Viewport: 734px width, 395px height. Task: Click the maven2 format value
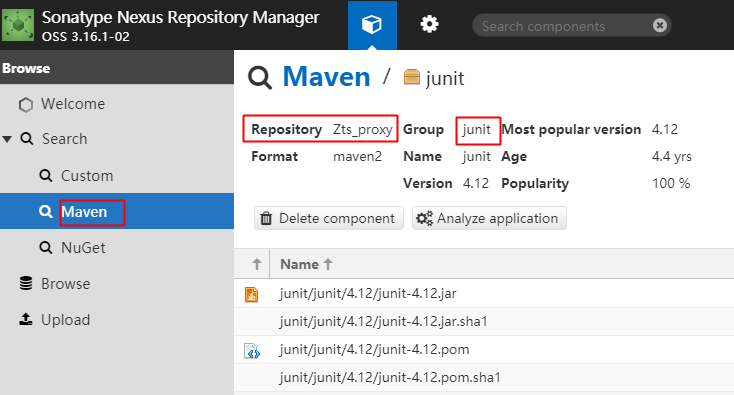(358, 156)
